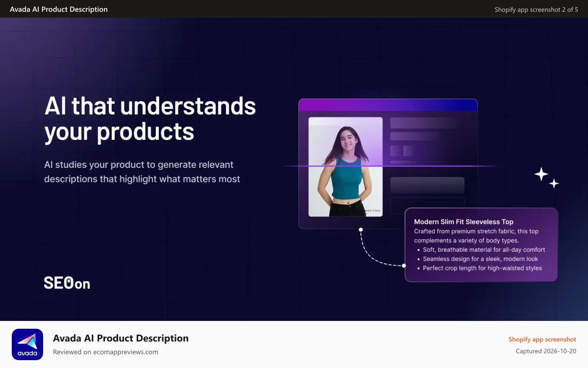588x368 pixels.
Task: Click "Captured 2026-10-20" date text
Action: click(546, 351)
